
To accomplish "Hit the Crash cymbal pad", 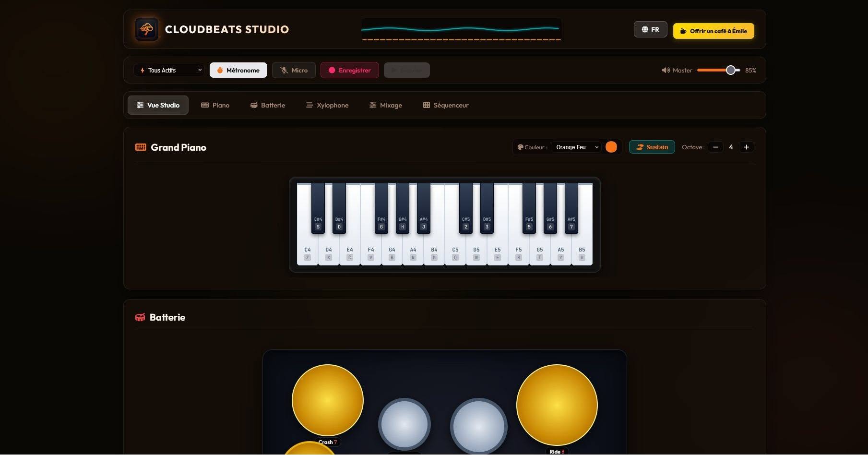I will click(328, 400).
